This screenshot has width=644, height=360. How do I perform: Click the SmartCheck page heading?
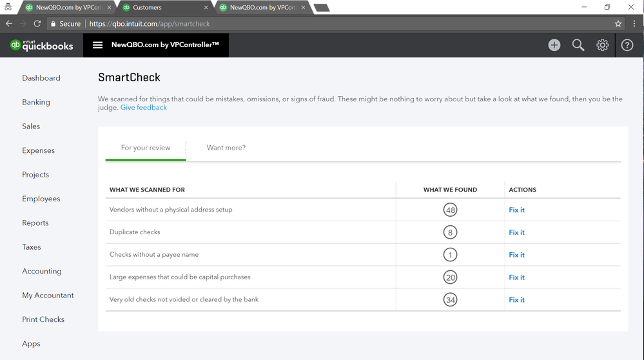point(129,77)
